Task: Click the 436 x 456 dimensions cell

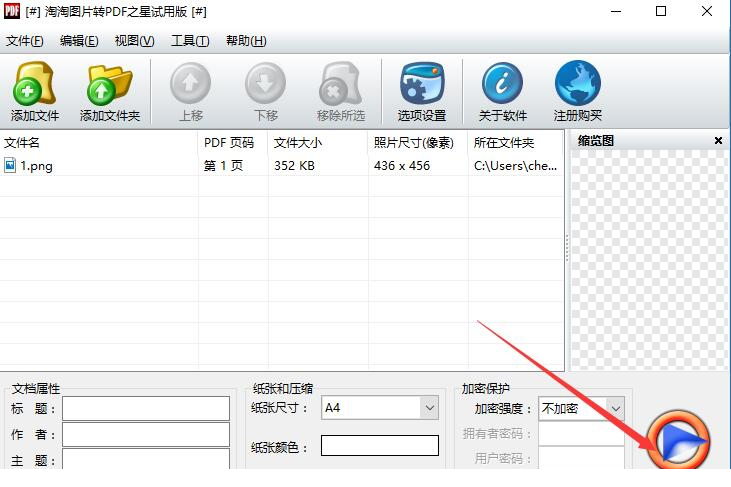Action: coord(402,165)
